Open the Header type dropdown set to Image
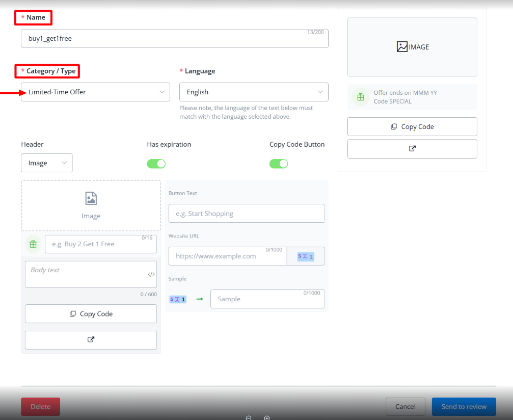Screen dimensions: 513x420 tap(47, 163)
